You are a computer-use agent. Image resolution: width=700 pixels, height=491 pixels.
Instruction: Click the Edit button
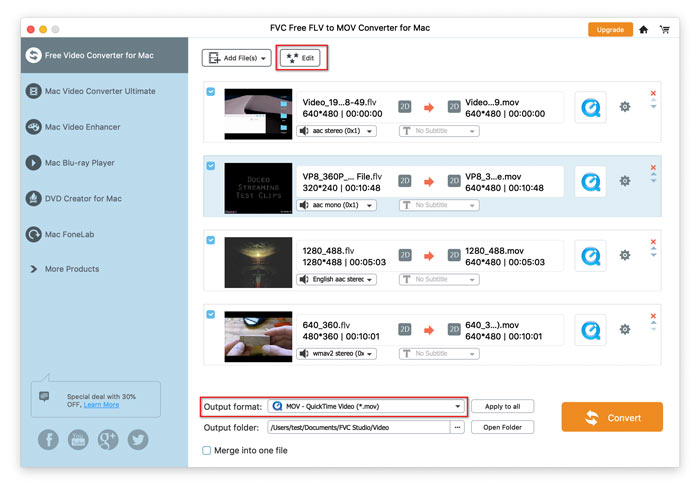coord(300,58)
